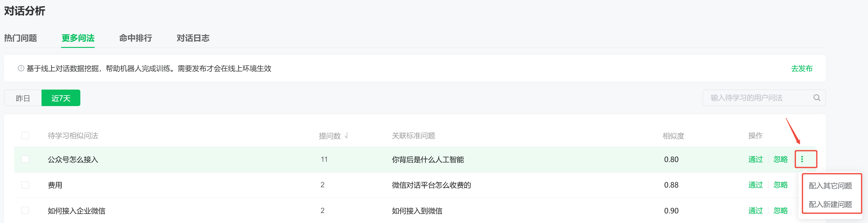
Task: Select all rows with header checkbox
Action: pos(25,135)
